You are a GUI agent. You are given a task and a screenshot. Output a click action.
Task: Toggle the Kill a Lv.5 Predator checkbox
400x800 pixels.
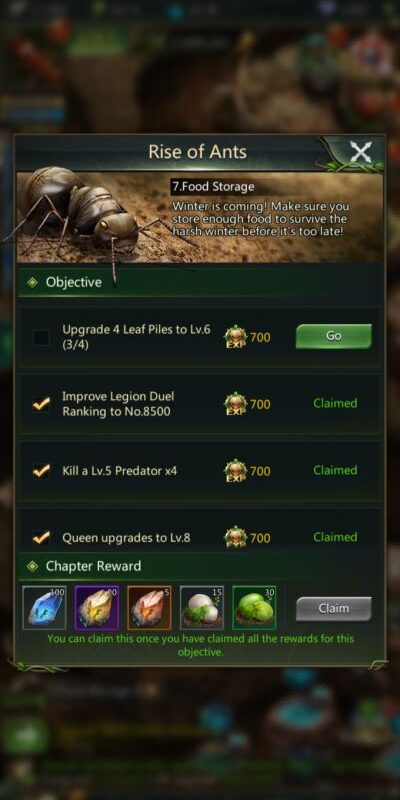[x=41, y=470]
